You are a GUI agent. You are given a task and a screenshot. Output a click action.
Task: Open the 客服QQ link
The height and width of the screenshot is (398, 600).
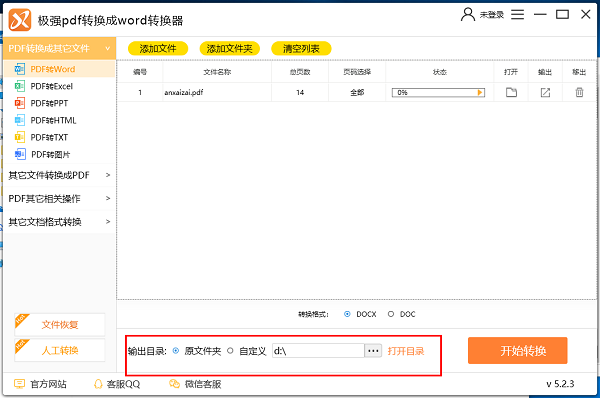tap(123, 384)
